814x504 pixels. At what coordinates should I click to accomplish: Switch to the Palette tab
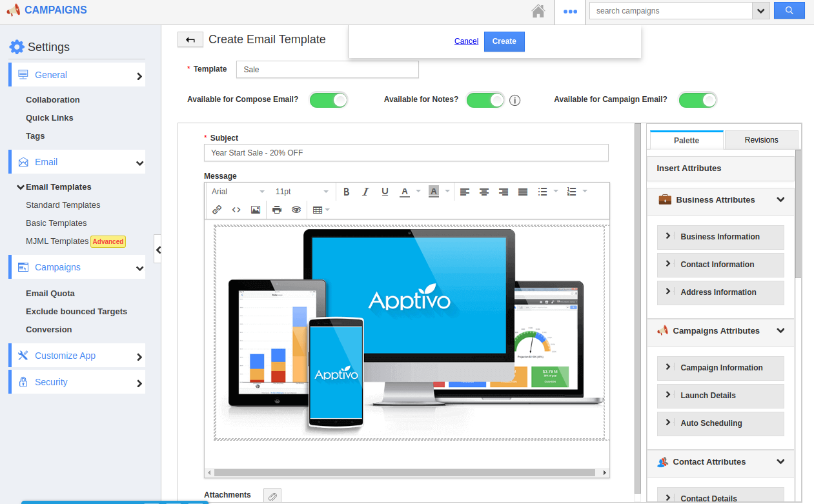tap(686, 140)
